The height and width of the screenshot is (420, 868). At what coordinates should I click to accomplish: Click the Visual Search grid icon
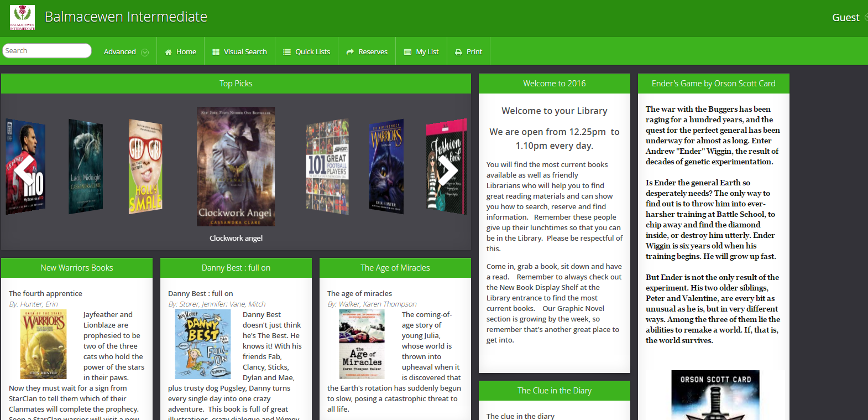click(216, 52)
